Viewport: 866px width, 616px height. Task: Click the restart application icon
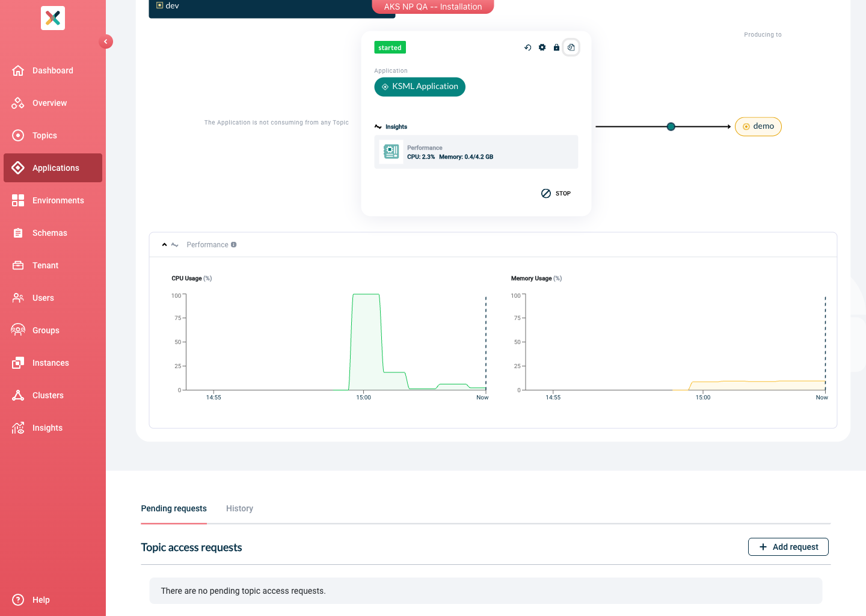click(x=527, y=47)
